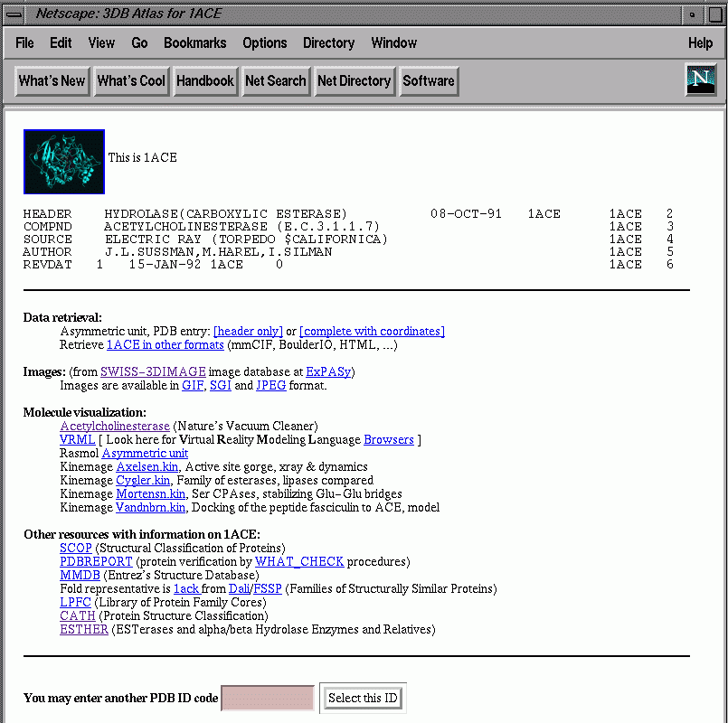
Task: Click the Net Directory button
Action: coord(355,80)
